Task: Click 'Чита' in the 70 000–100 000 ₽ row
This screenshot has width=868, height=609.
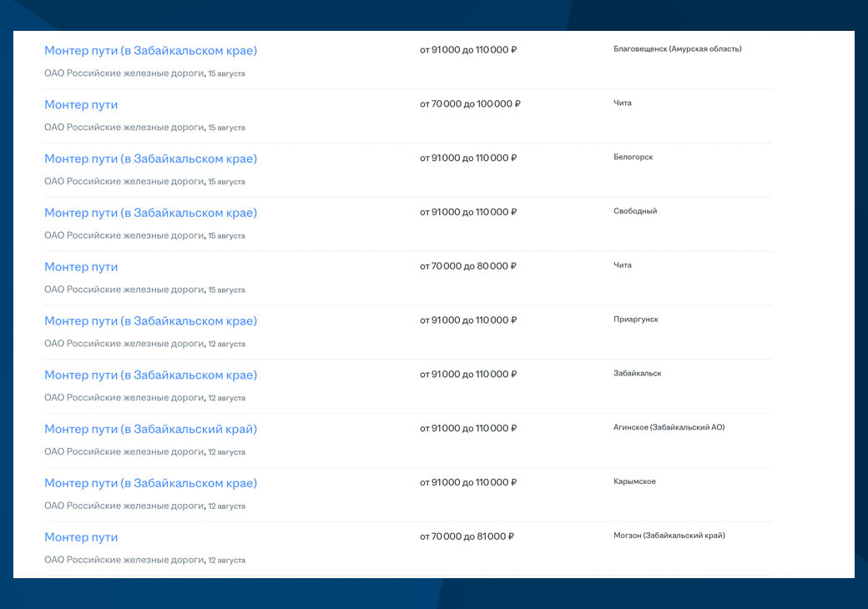Action: 623,103
